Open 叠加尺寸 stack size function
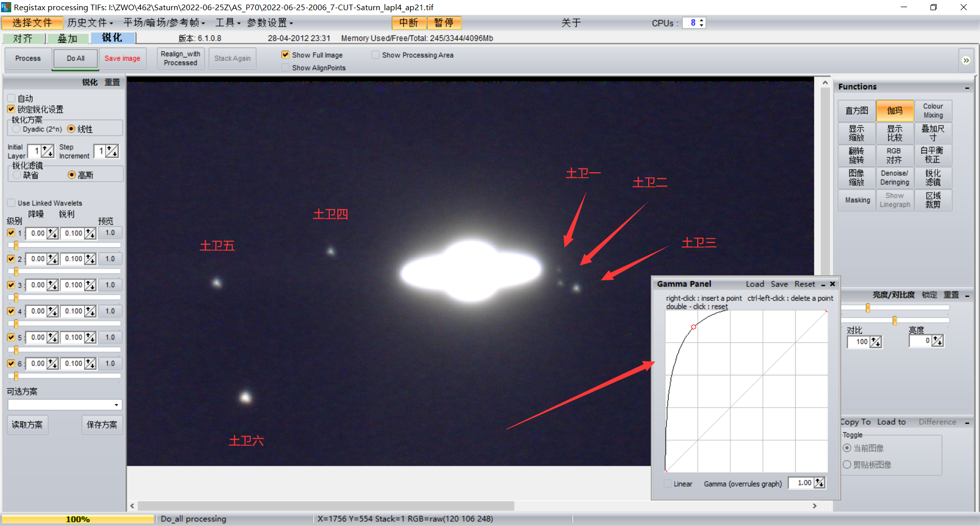The width and height of the screenshot is (980, 526). (933, 133)
